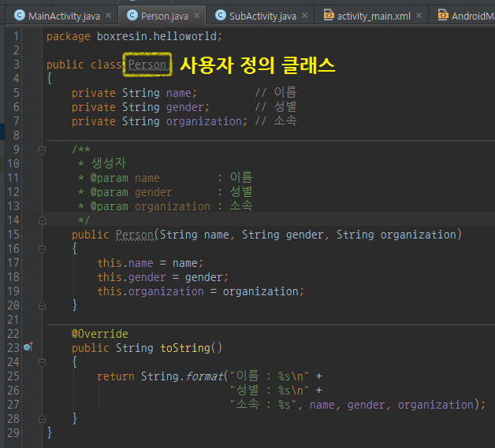The width and height of the screenshot is (495, 448).
Task: Click the "소속 : %s" string on line 27
Action: pos(264,405)
